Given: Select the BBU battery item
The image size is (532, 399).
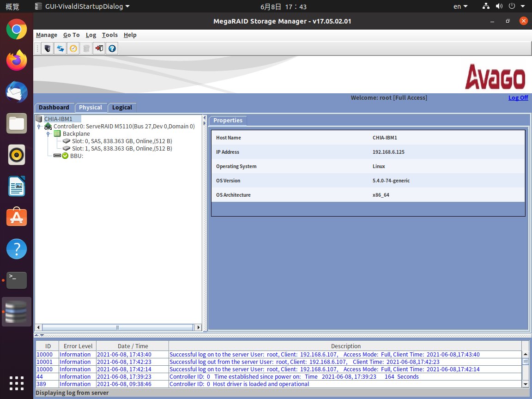Looking at the screenshot, I should click(76, 156).
